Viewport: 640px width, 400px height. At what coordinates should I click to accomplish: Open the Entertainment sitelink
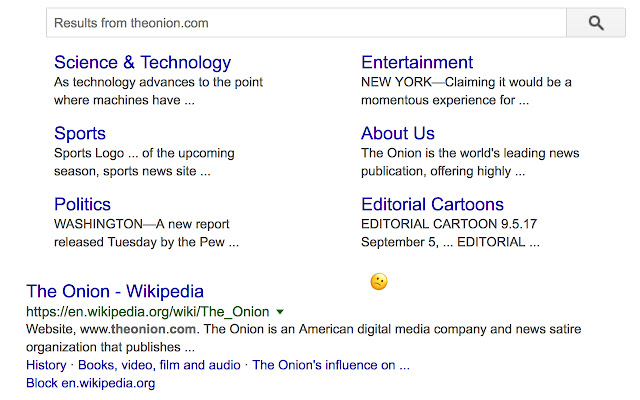click(x=417, y=62)
